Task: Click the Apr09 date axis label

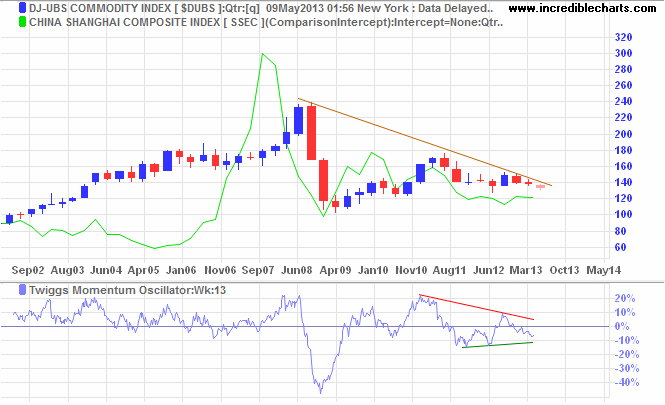Action: tap(335, 270)
